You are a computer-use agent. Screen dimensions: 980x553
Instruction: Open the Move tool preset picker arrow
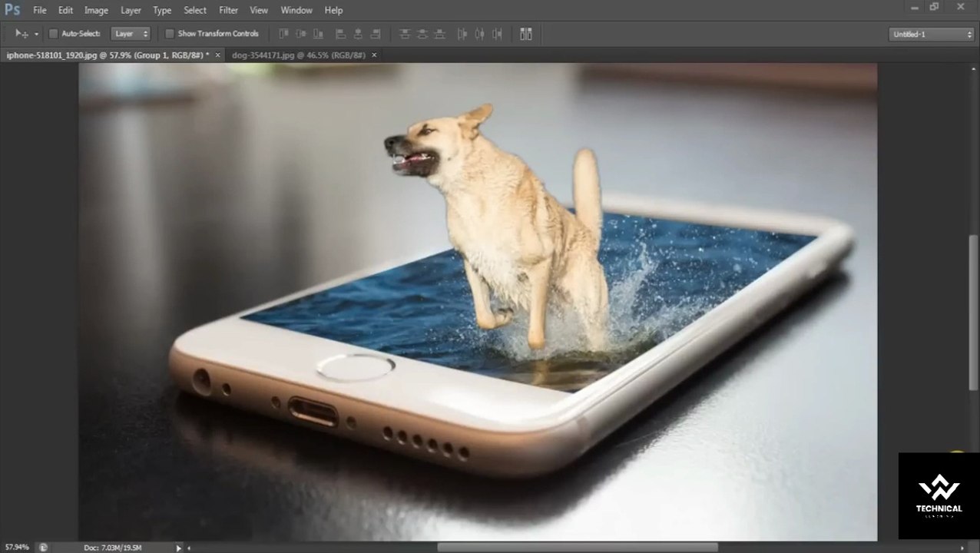36,35
